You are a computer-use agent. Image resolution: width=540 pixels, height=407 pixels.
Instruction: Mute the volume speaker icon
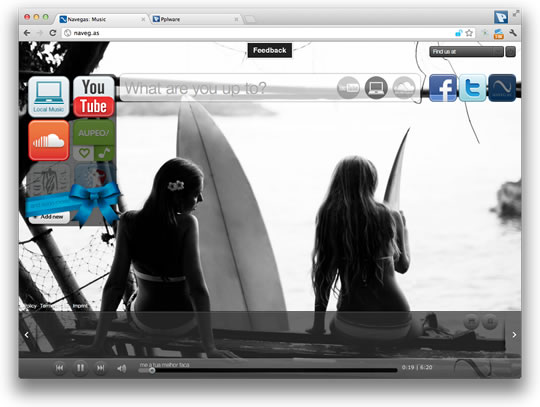(x=121, y=368)
